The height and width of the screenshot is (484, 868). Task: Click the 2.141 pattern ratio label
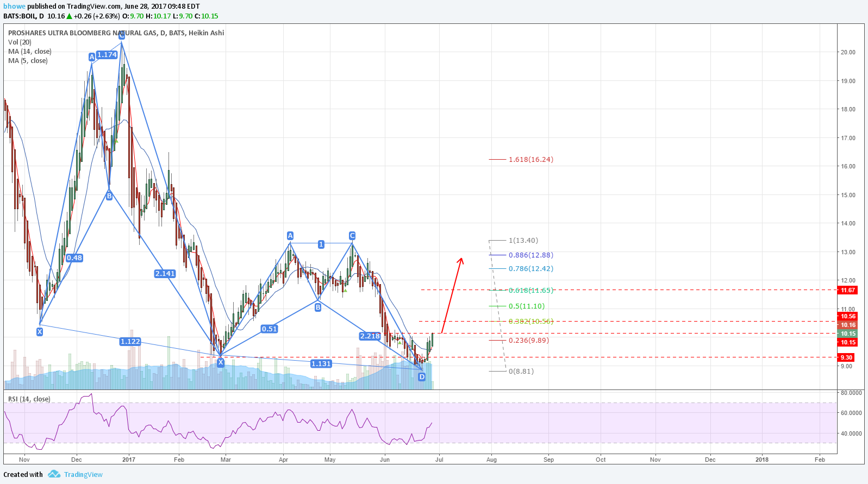pyautogui.click(x=165, y=273)
